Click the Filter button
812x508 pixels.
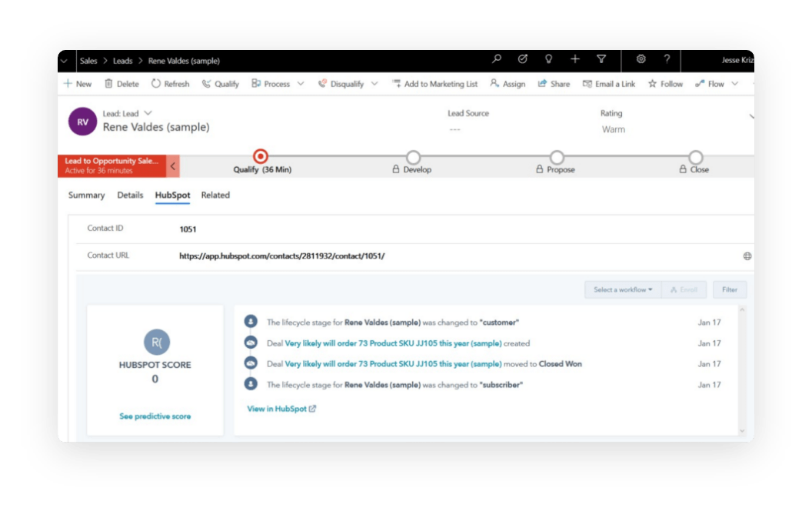(x=730, y=289)
